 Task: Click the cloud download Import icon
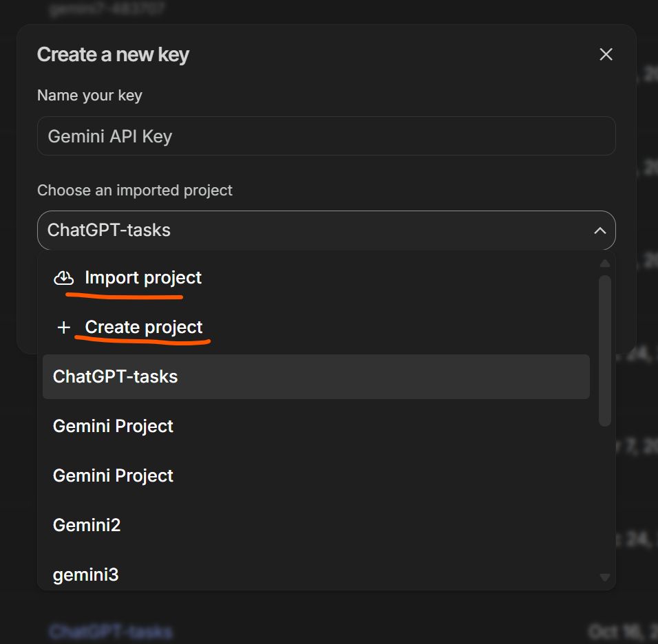63,278
